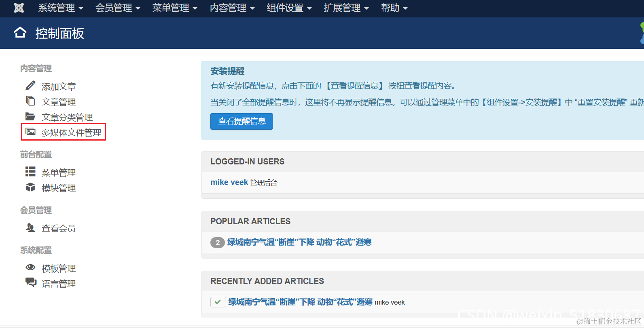Expand the 菜单管理 top menu

coord(175,8)
